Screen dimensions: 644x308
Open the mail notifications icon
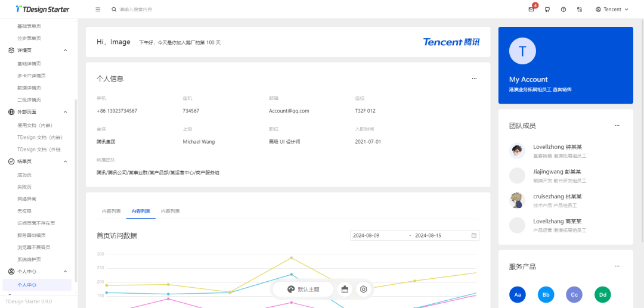pos(531,10)
